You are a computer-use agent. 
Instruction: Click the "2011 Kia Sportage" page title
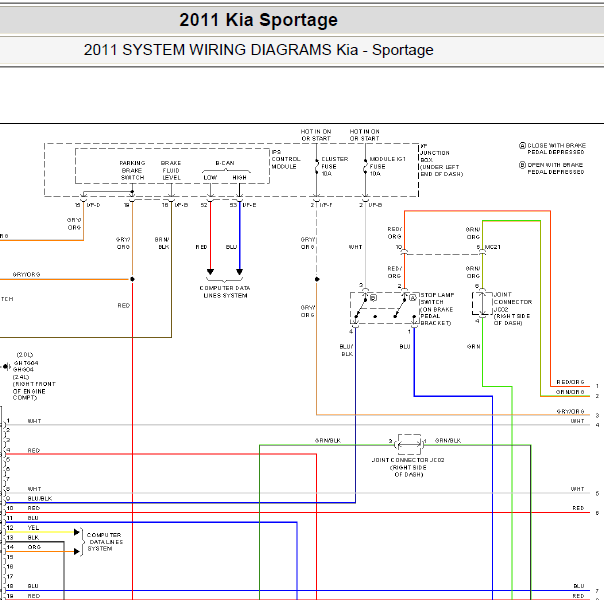(x=258, y=20)
